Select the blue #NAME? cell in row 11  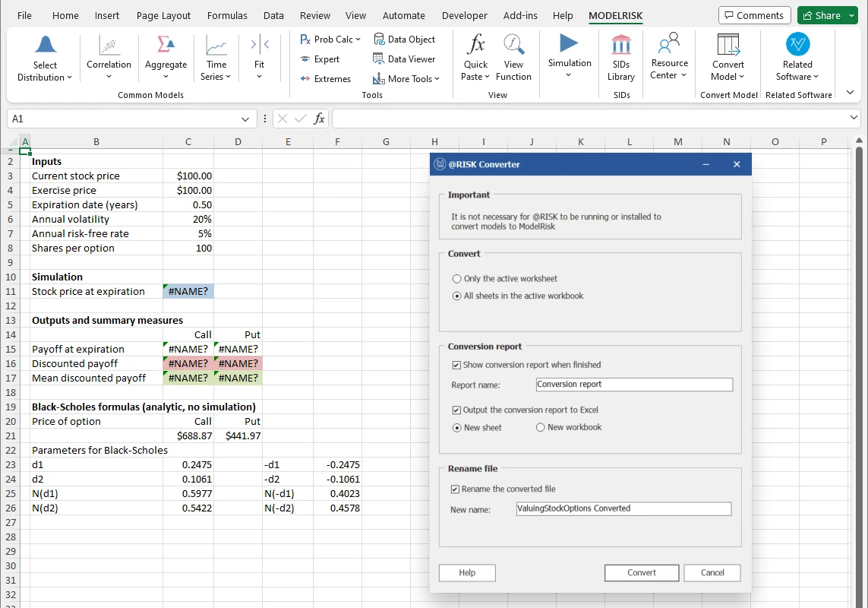coord(188,292)
